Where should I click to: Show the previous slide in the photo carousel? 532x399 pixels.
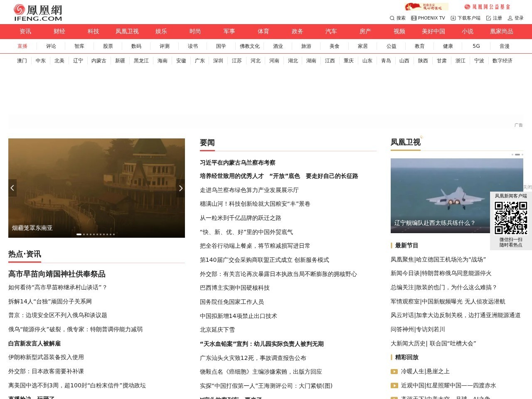coord(12,188)
